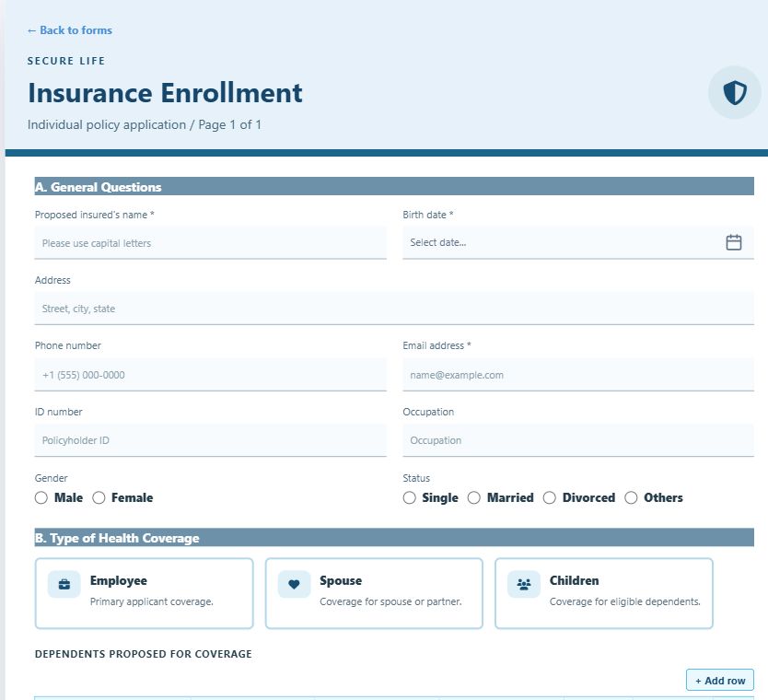768x700 pixels.
Task: Open the Birth date Select date field
Action: coord(578,243)
